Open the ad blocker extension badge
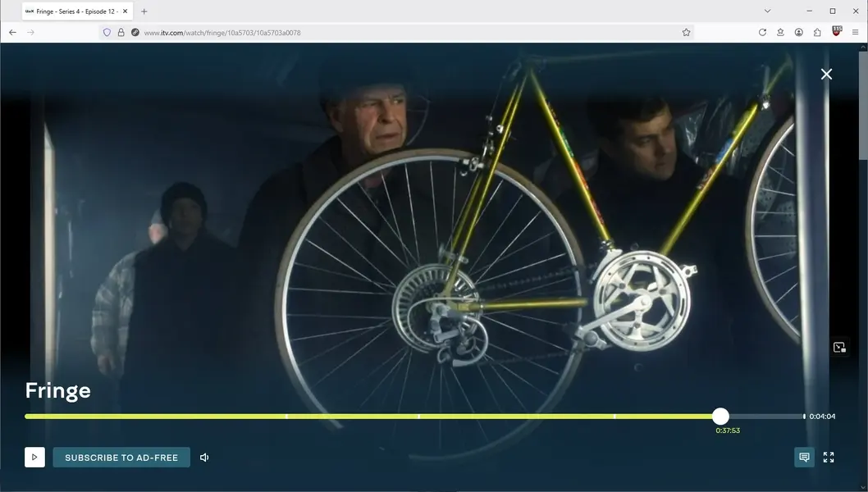This screenshot has width=868, height=492. click(837, 31)
